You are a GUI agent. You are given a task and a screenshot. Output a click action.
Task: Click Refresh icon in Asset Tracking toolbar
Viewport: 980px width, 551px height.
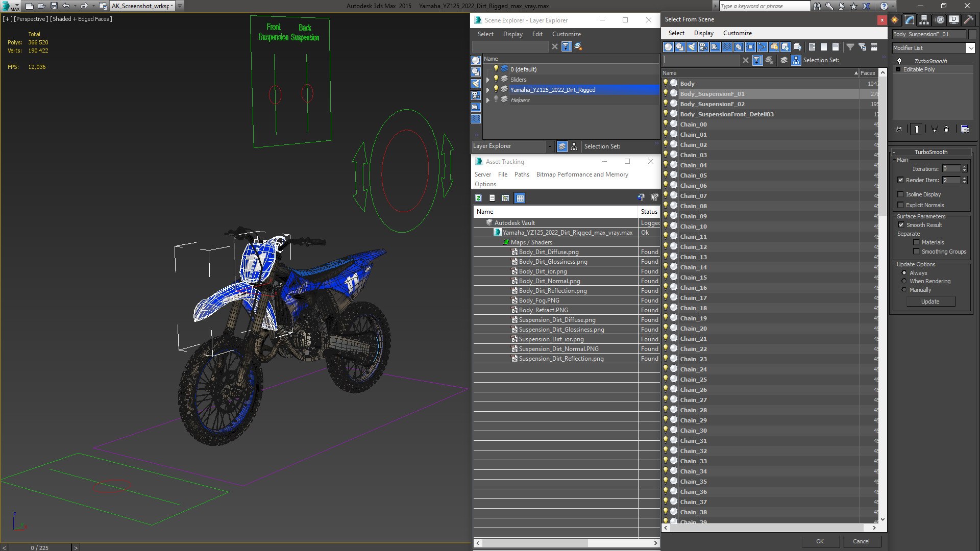pyautogui.click(x=478, y=198)
